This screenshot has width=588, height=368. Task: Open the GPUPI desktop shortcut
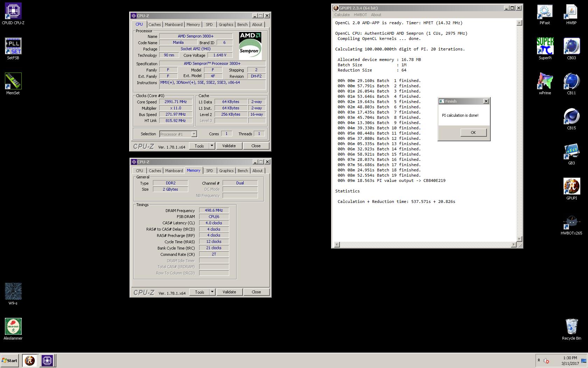tap(572, 189)
